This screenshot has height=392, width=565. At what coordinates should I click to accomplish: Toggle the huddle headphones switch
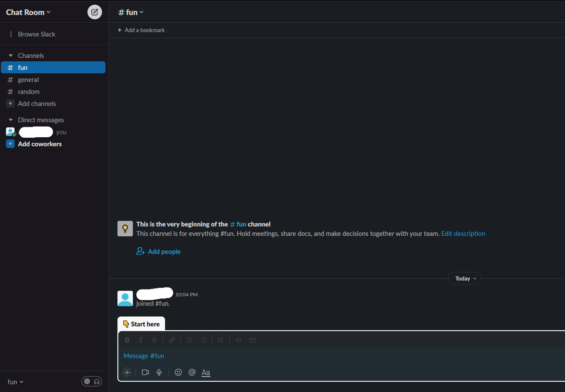pyautogui.click(x=92, y=381)
